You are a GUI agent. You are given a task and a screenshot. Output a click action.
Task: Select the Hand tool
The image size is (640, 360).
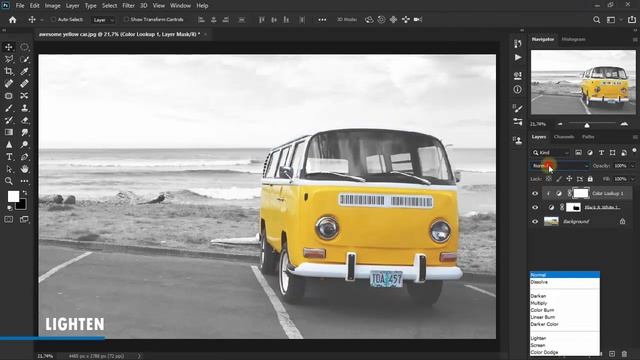click(x=24, y=169)
